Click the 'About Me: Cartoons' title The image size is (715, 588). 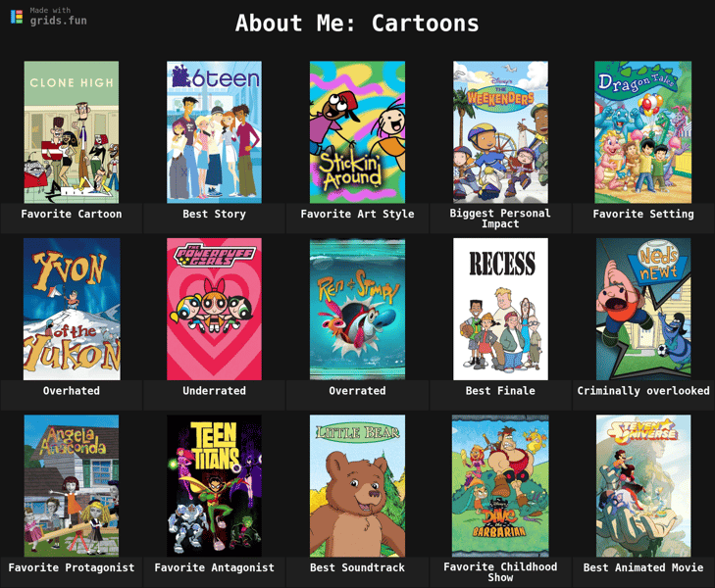(x=357, y=24)
